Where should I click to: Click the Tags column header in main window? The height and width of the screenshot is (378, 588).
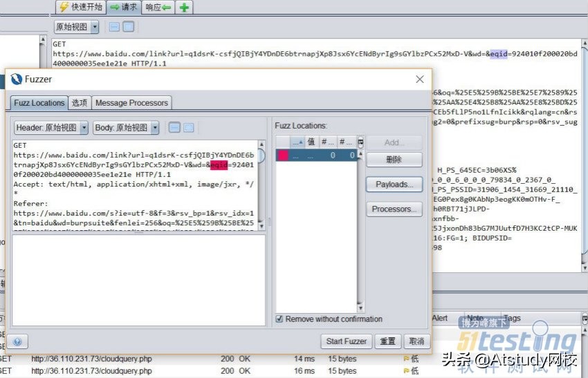(x=512, y=318)
